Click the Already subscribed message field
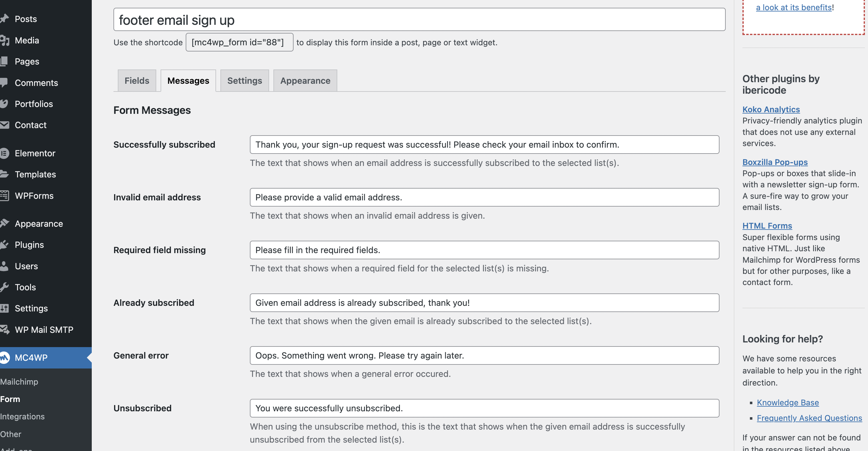The height and width of the screenshot is (451, 868). pyautogui.click(x=484, y=303)
